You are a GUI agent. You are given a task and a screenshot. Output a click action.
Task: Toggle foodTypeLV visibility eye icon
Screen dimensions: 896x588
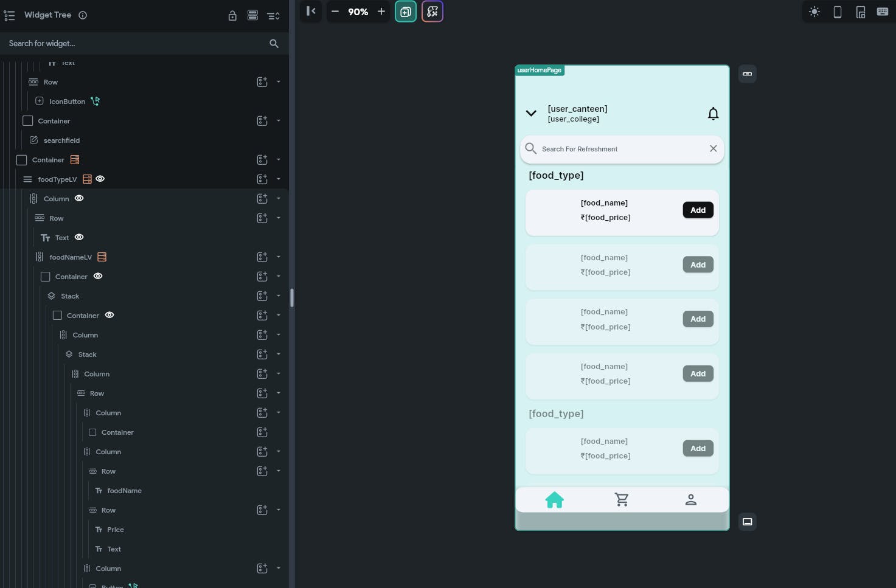tap(100, 179)
